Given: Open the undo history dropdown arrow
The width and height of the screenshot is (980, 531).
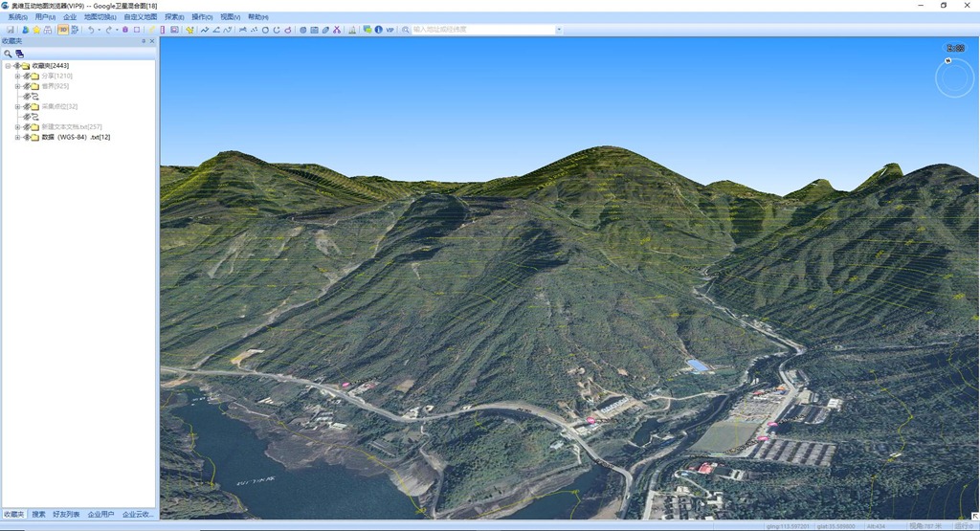Looking at the screenshot, I should coord(99,30).
